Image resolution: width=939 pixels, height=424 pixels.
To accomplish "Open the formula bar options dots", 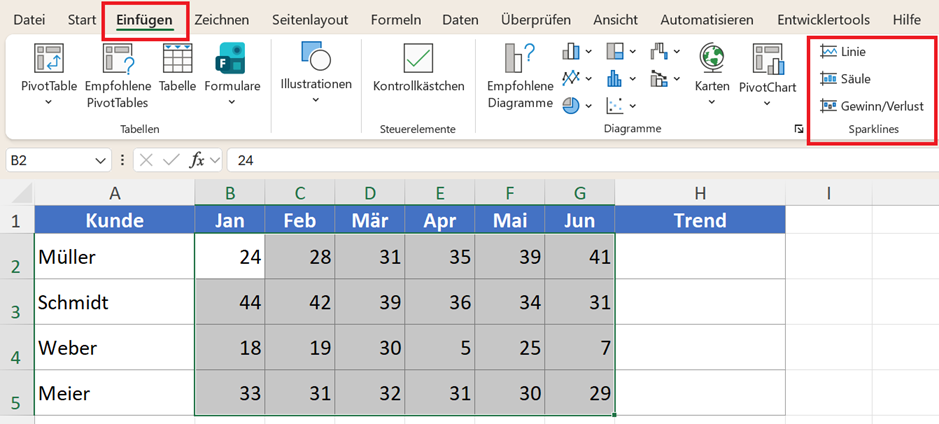I will pyautogui.click(x=123, y=160).
